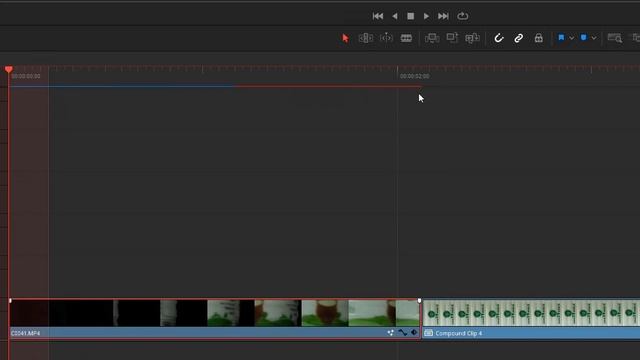Play the timeline in reverse
The image size is (640, 360).
click(395, 16)
